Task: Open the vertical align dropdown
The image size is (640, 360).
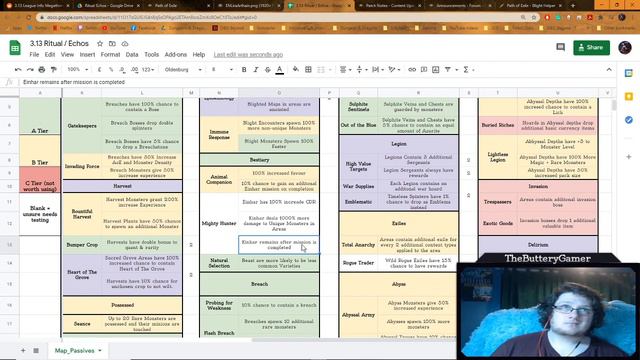Action: coord(361,70)
